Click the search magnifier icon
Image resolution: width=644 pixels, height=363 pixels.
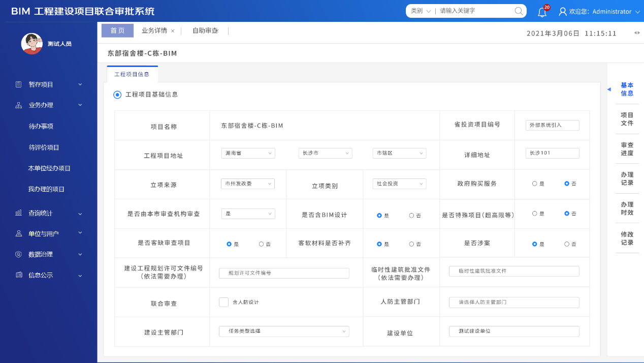tap(519, 11)
